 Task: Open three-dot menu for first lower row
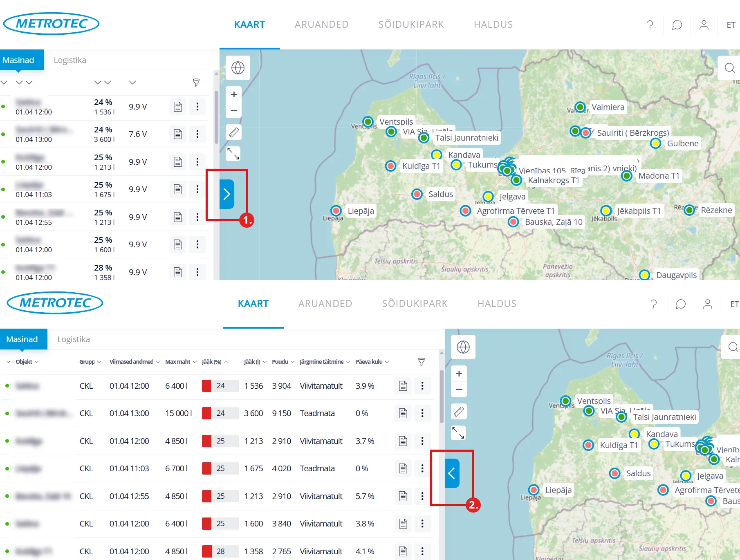[422, 385]
